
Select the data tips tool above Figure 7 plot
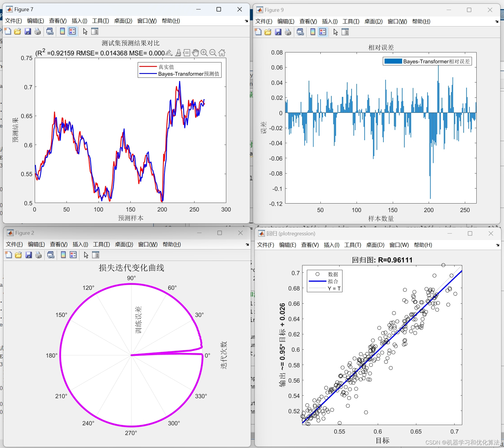tap(187, 53)
